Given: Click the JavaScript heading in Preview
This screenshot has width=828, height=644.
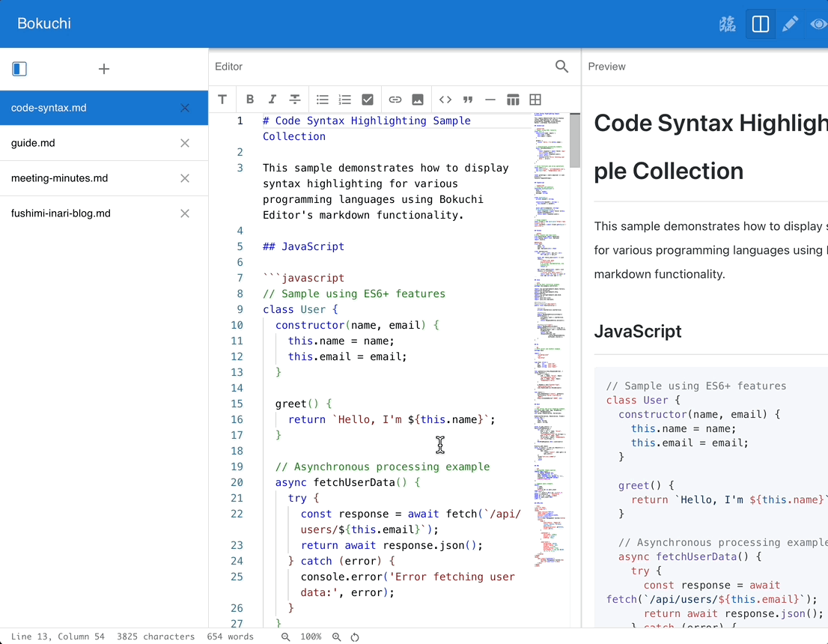Looking at the screenshot, I should pyautogui.click(x=638, y=331).
